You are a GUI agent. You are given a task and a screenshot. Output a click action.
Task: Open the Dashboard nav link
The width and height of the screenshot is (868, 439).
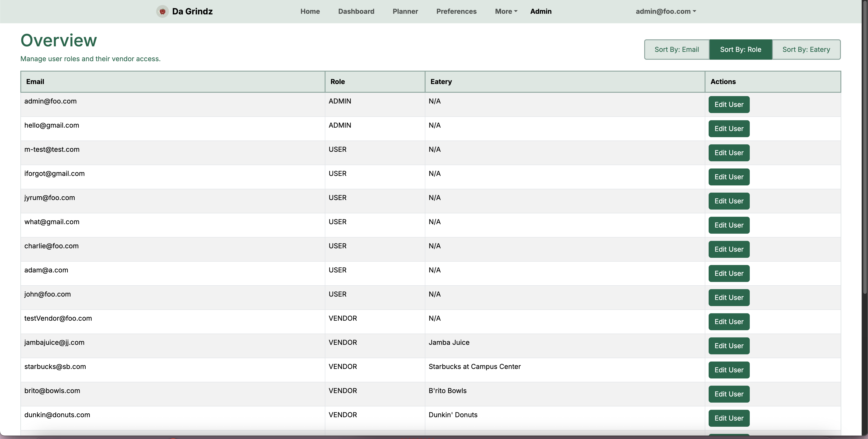click(x=356, y=11)
